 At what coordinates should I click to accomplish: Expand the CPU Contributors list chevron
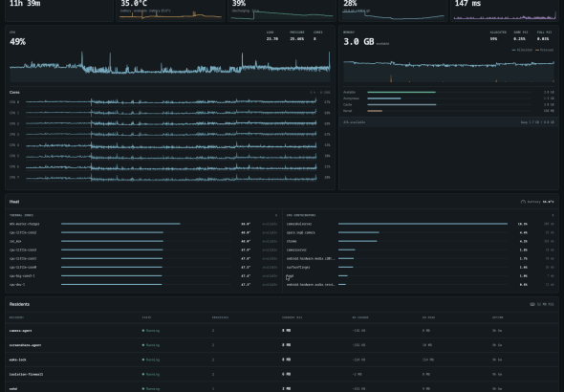point(553,215)
